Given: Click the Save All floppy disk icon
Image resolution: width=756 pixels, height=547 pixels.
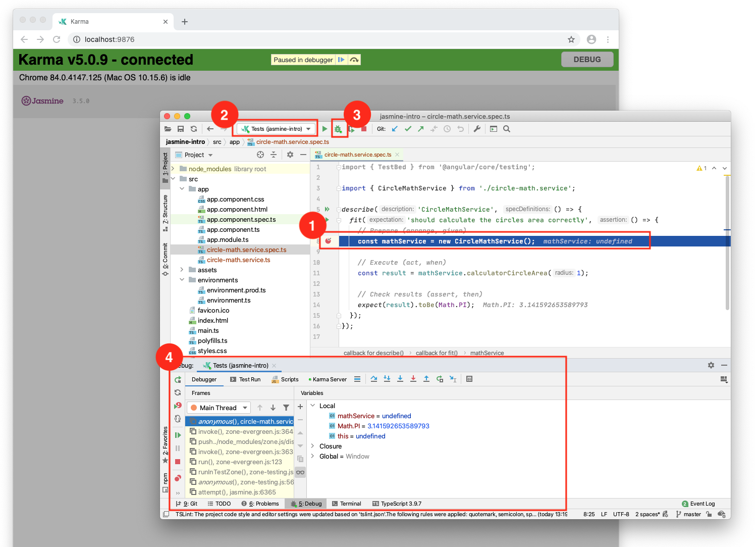Looking at the screenshot, I should tap(181, 129).
